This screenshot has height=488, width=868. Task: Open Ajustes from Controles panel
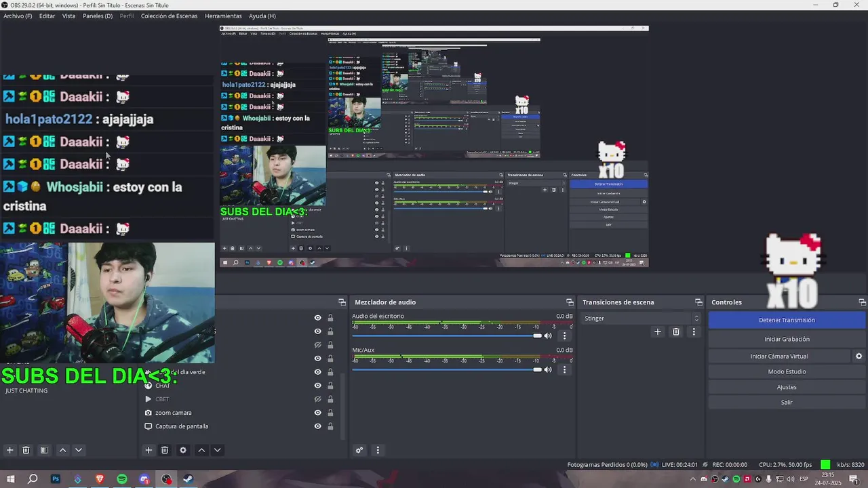(x=787, y=387)
